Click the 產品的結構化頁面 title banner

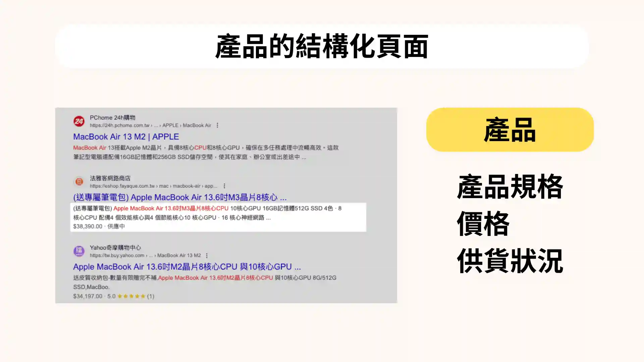click(322, 46)
